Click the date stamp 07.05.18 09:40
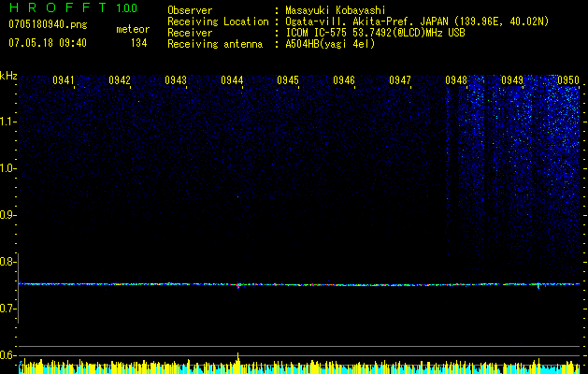Image resolution: width=588 pixels, height=374 pixels. point(48,43)
